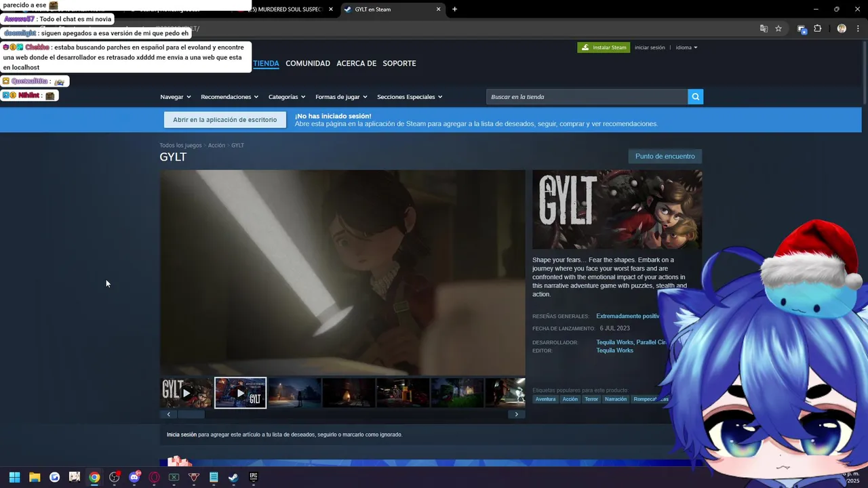
Task: Open Notepad app from taskbar
Action: pos(214,477)
